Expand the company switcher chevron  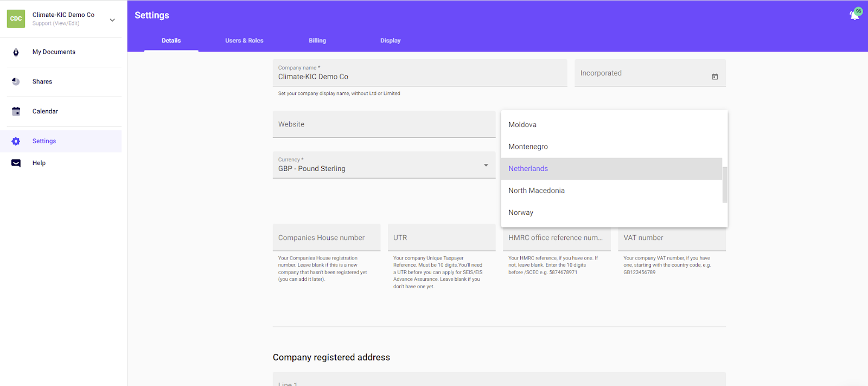coord(112,20)
